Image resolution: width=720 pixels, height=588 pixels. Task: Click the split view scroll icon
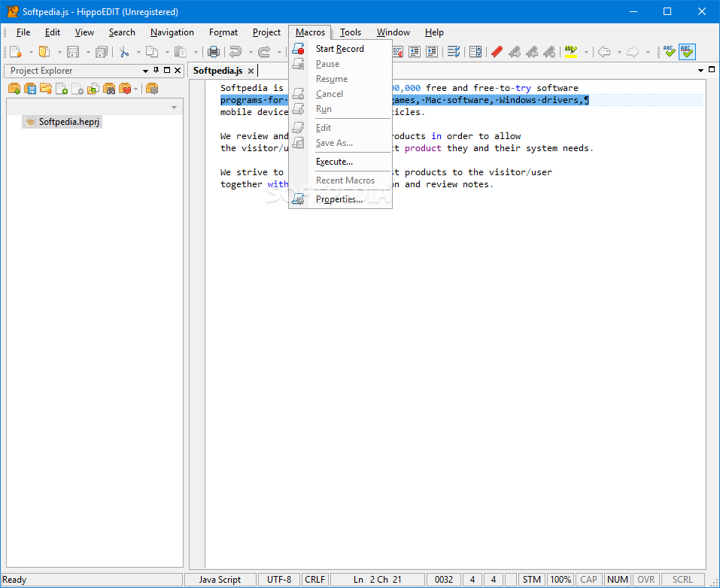(475, 51)
